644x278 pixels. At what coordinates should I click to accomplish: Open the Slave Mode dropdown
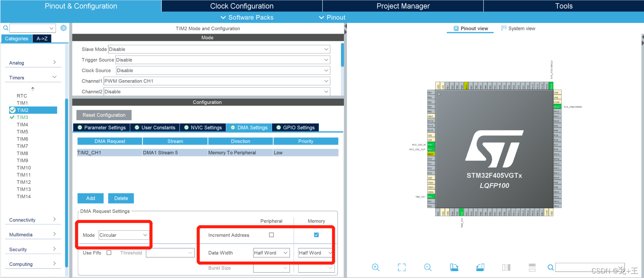[x=219, y=49]
